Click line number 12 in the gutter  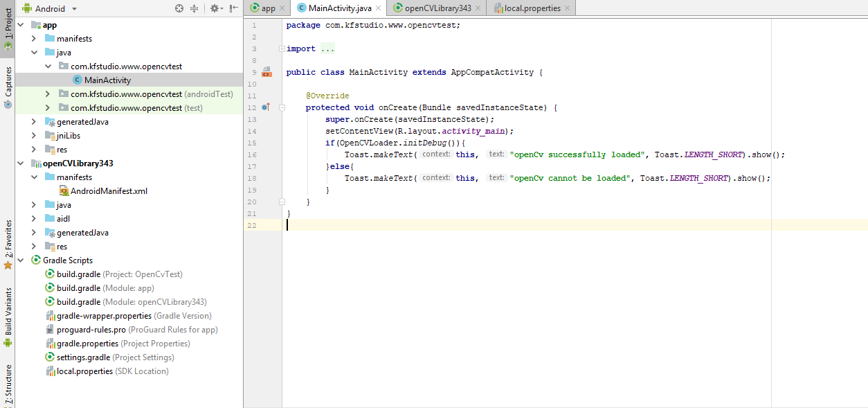pos(252,107)
